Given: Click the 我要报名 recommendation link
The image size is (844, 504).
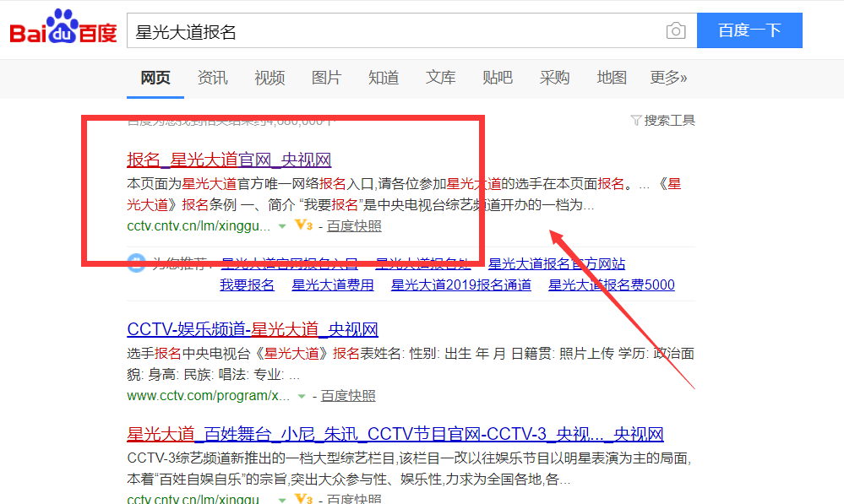Looking at the screenshot, I should [247, 285].
